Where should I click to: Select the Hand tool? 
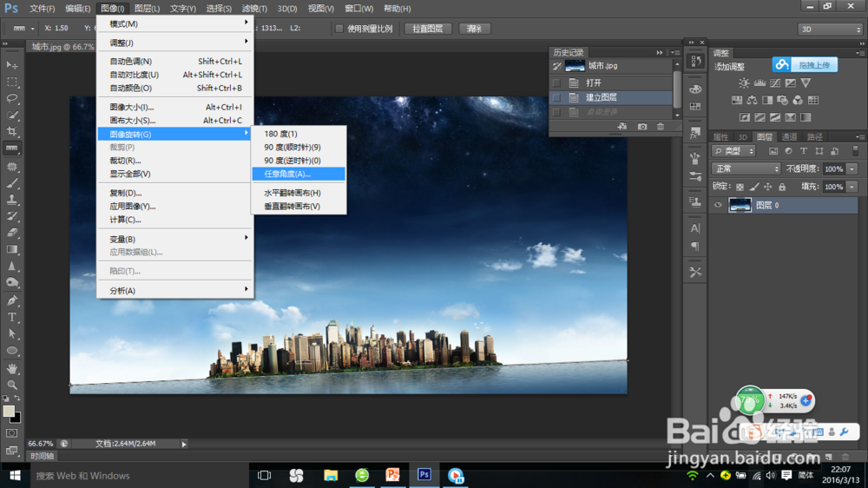11,368
